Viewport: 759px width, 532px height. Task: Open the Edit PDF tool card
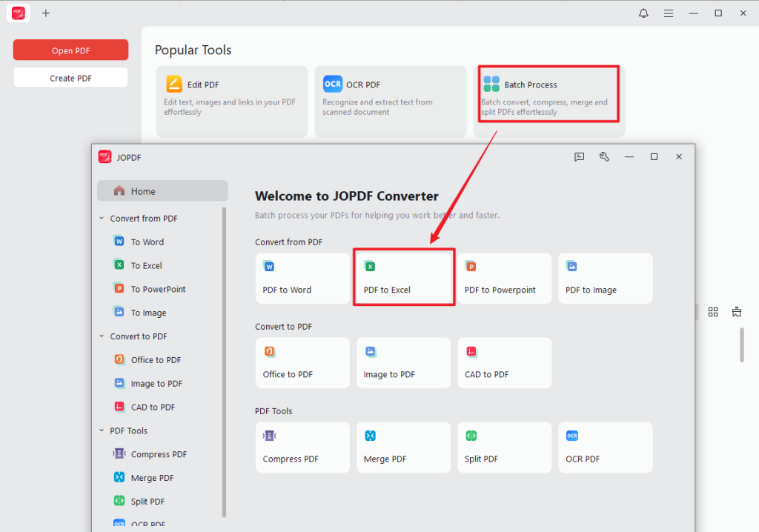(232, 102)
